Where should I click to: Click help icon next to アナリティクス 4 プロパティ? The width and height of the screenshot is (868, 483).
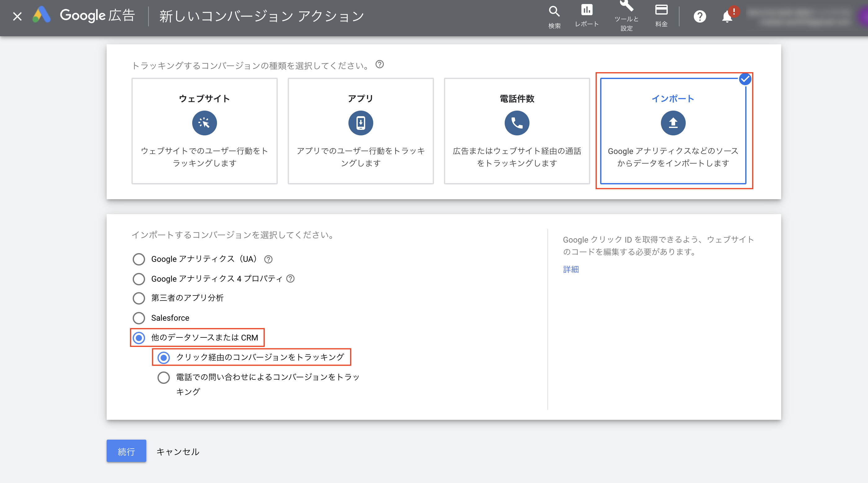[290, 279]
